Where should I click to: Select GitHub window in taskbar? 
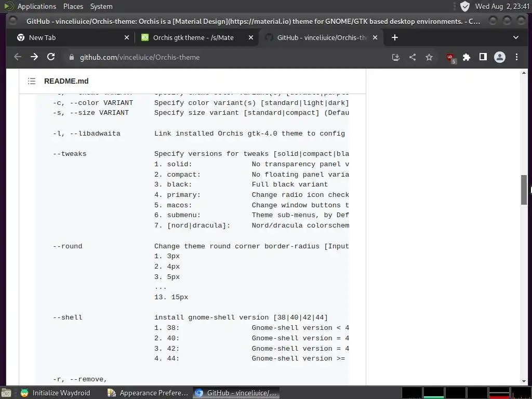pos(236,393)
